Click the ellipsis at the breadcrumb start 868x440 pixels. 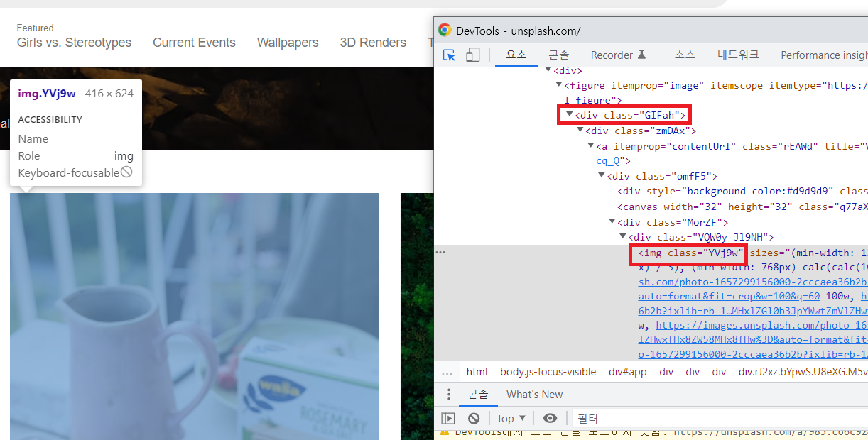click(x=447, y=373)
